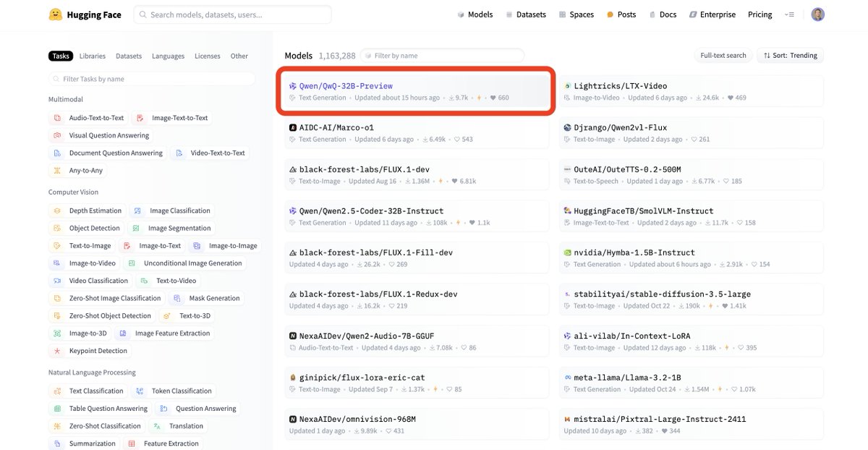
Task: Click the Zero-Shot Object Detection icon
Action: tap(58, 316)
